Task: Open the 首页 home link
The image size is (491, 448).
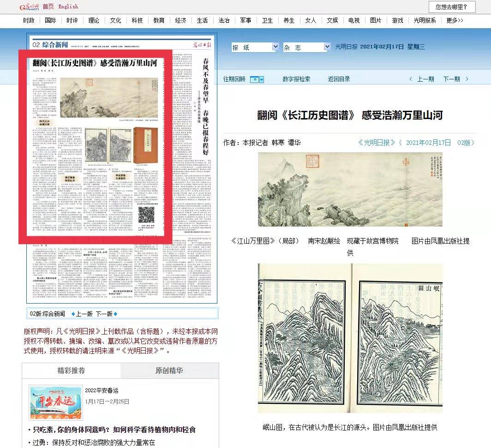Action: (x=48, y=6)
